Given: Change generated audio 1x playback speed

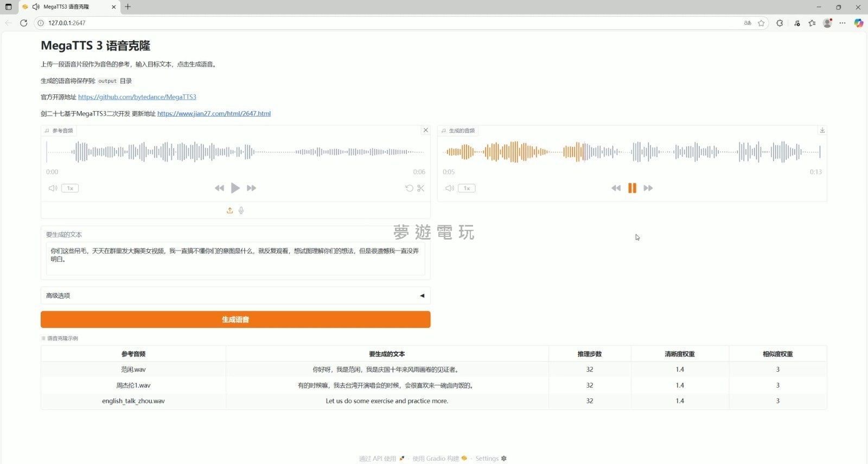Looking at the screenshot, I should (x=467, y=188).
